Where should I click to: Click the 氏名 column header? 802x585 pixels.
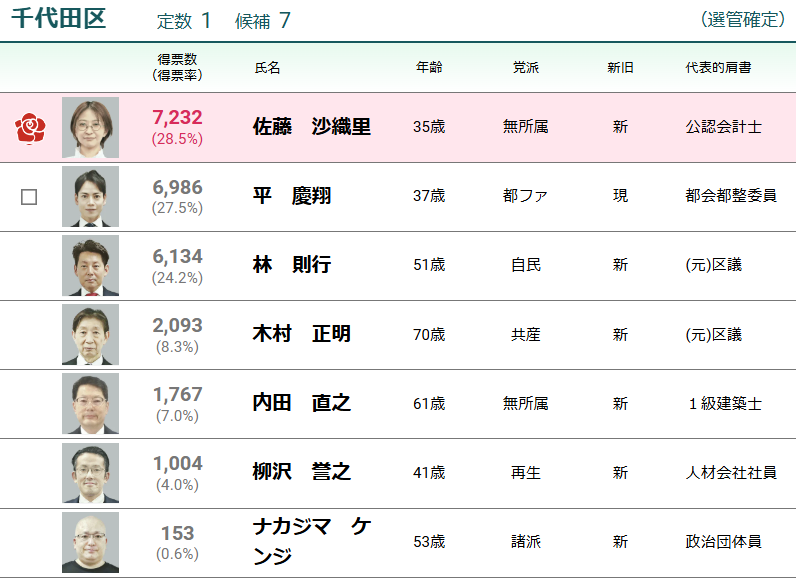[x=267, y=68]
